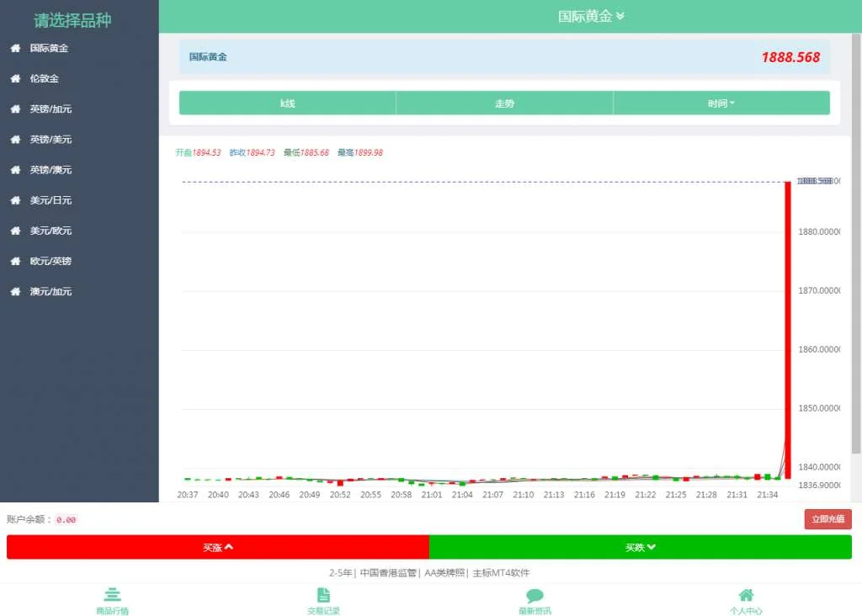Screen dimensions: 862x616
Task: Click the home icon beside 英镑/加元
Action: [x=15, y=109]
